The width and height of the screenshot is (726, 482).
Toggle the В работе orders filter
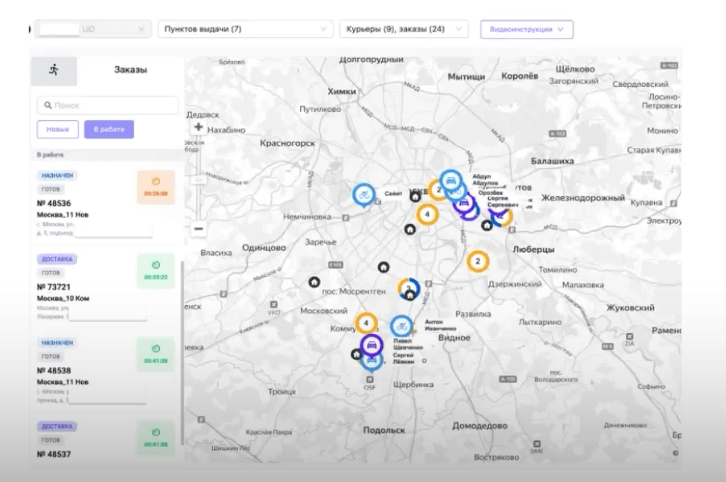[109, 129]
